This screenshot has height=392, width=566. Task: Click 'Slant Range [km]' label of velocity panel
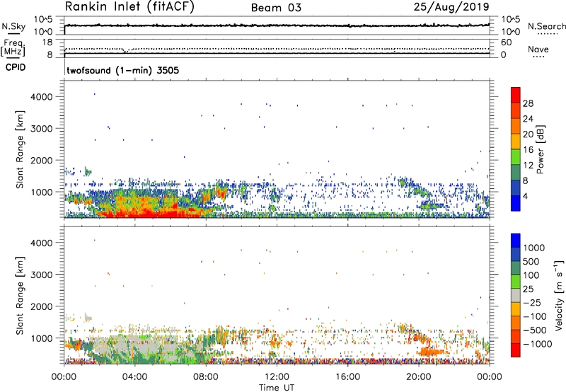pyautogui.click(x=20, y=295)
